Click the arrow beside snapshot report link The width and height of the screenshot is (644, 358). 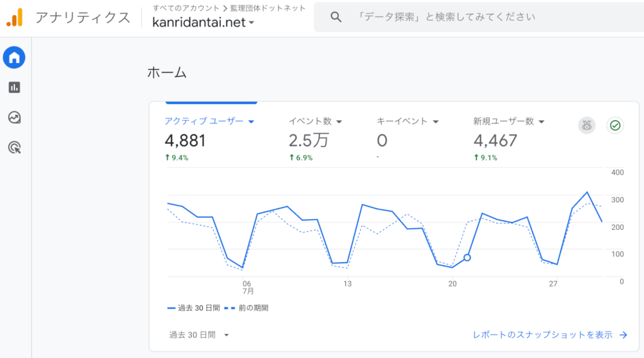click(623, 335)
